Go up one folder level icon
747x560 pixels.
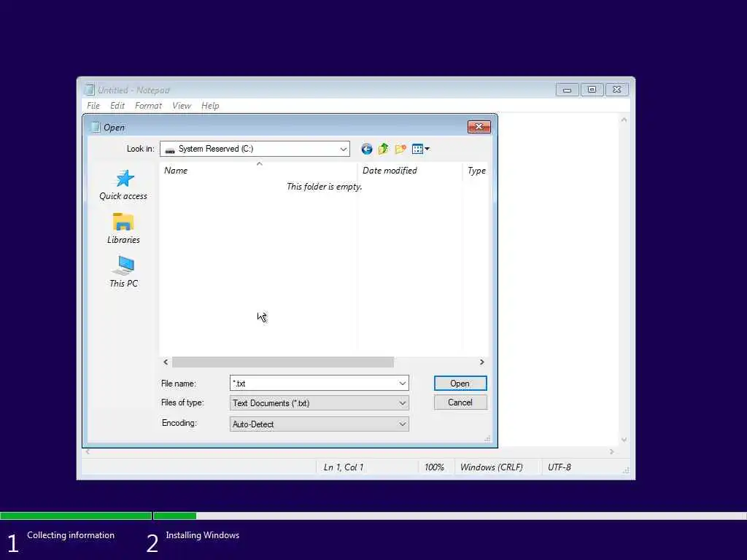384,149
